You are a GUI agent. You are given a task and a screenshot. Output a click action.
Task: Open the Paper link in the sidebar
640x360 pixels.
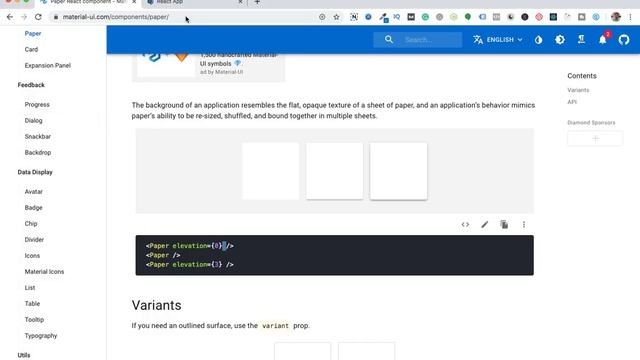coord(33,33)
